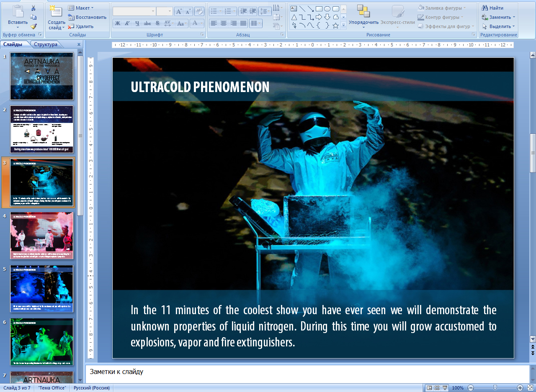This screenshot has height=392, width=536.
Task: Switch to Slide Sorter view
Action: tap(437, 388)
